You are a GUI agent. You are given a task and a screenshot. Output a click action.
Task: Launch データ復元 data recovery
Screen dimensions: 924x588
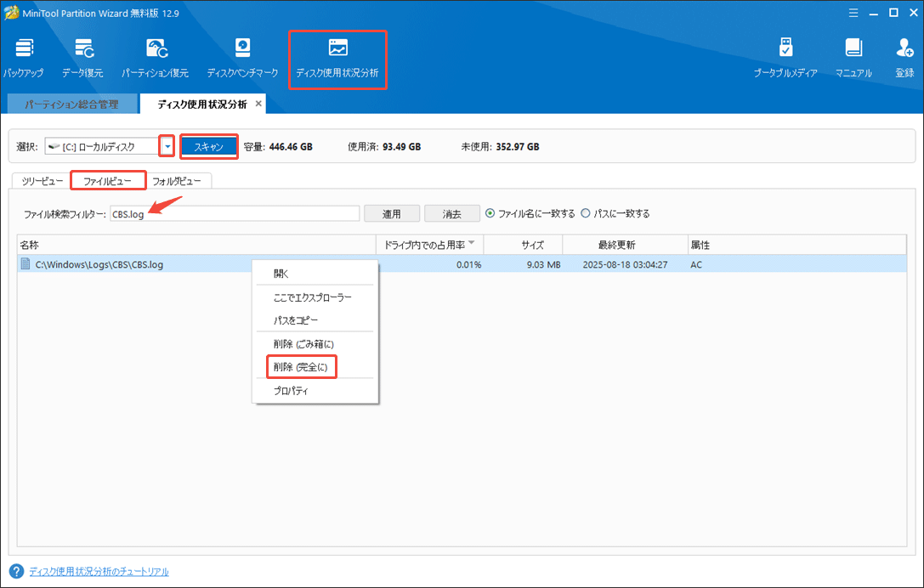[x=83, y=59]
